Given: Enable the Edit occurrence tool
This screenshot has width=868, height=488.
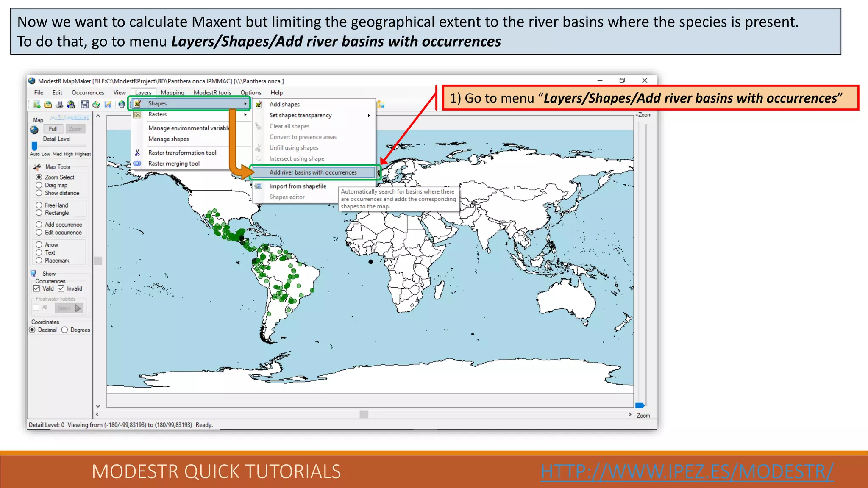Looking at the screenshot, I should 39,232.
